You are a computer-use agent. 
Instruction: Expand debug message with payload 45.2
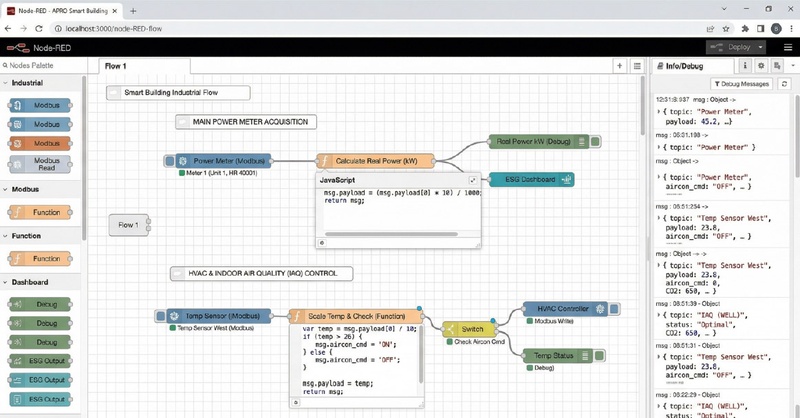[x=659, y=112]
